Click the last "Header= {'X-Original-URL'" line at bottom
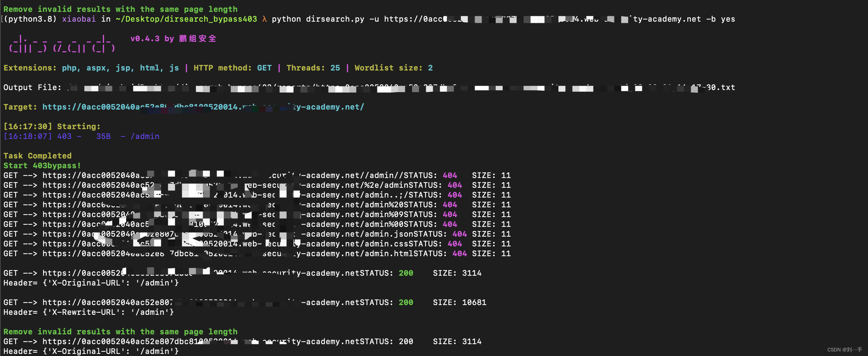This screenshot has width=868, height=356. (x=91, y=351)
